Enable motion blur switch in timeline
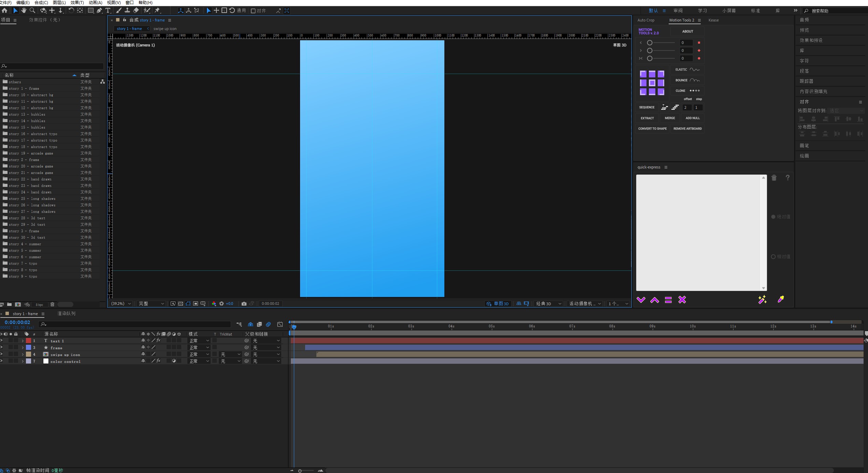The height and width of the screenshot is (473, 868). [x=268, y=324]
